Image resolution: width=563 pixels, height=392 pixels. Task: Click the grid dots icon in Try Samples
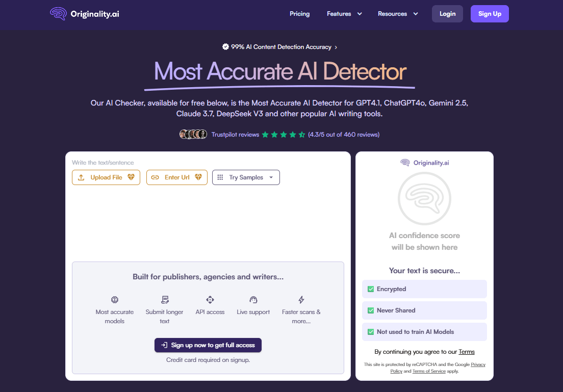point(220,177)
